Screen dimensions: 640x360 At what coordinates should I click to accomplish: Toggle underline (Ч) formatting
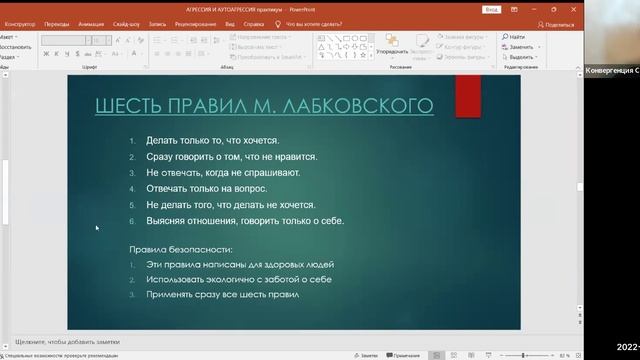pos(67,54)
